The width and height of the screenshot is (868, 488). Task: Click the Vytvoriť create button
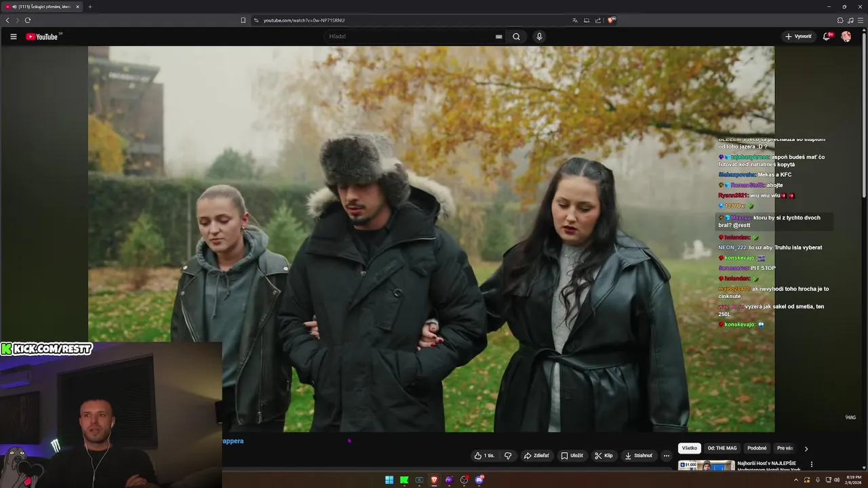click(x=798, y=37)
